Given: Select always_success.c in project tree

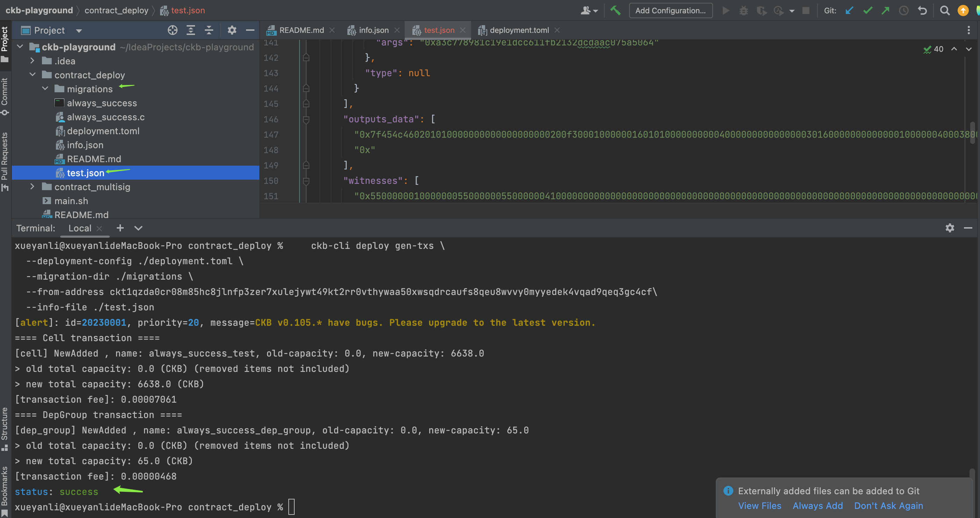Looking at the screenshot, I should 106,117.
